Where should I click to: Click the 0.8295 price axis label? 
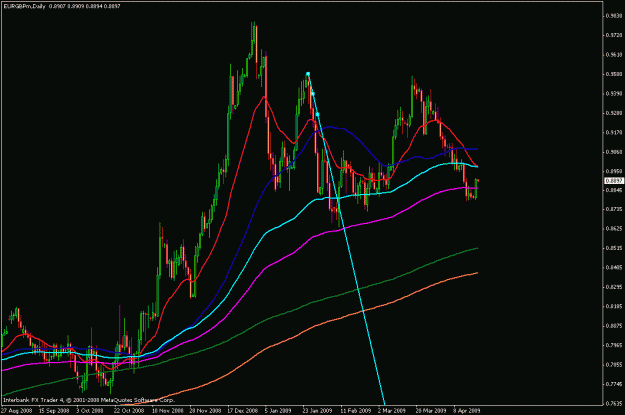click(x=614, y=287)
